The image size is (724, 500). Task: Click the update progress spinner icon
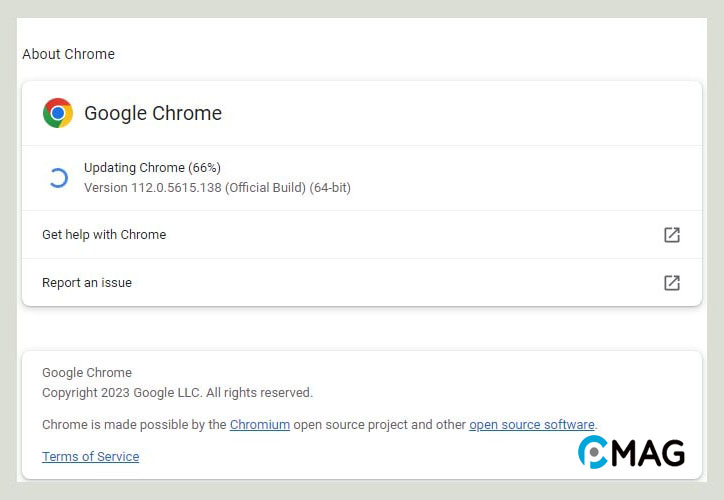[58, 178]
